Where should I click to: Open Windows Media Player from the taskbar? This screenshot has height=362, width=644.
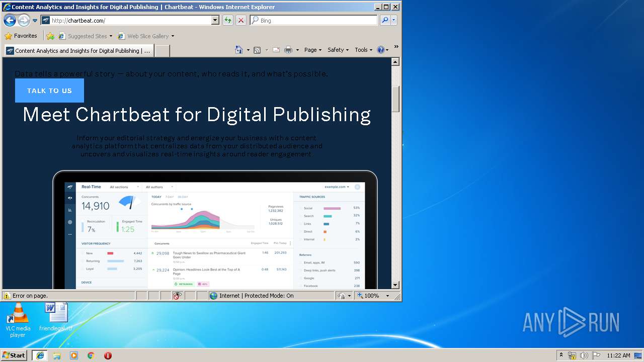coord(74,355)
